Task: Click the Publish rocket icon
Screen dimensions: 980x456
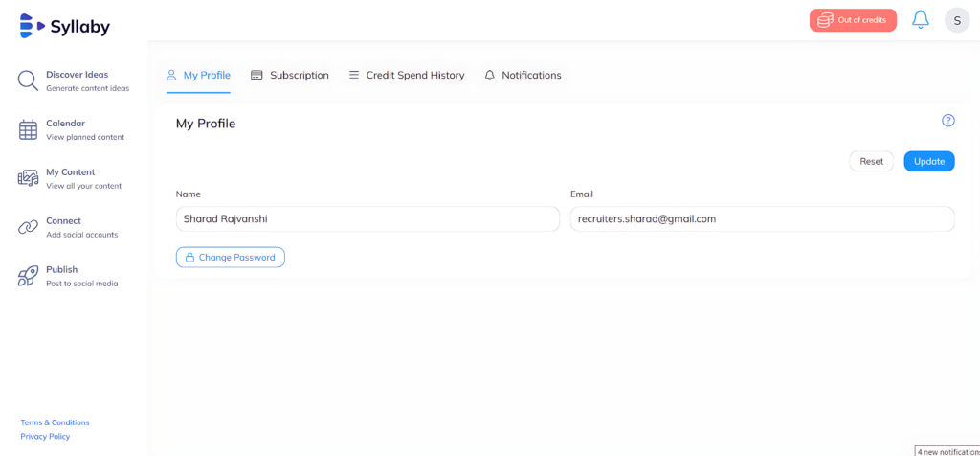Action: pos(28,276)
